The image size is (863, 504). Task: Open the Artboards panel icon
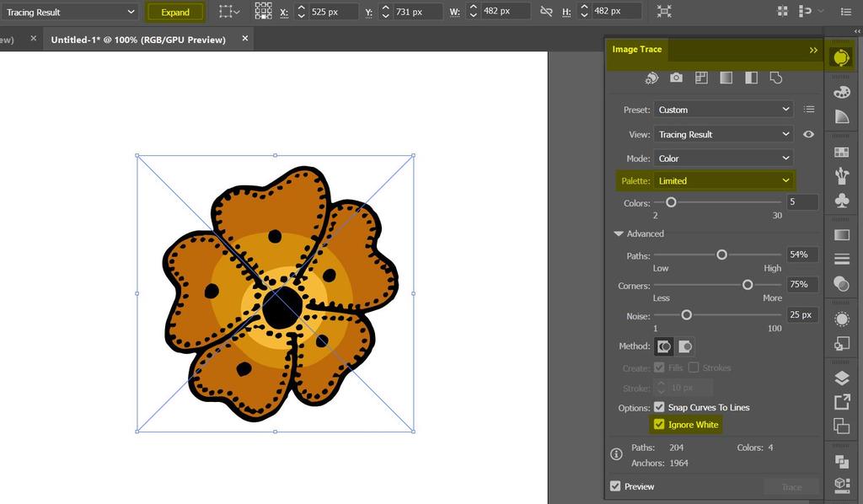(x=842, y=426)
